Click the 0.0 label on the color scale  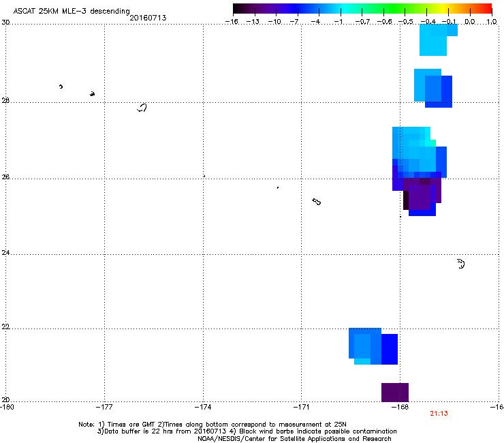(x=470, y=22)
